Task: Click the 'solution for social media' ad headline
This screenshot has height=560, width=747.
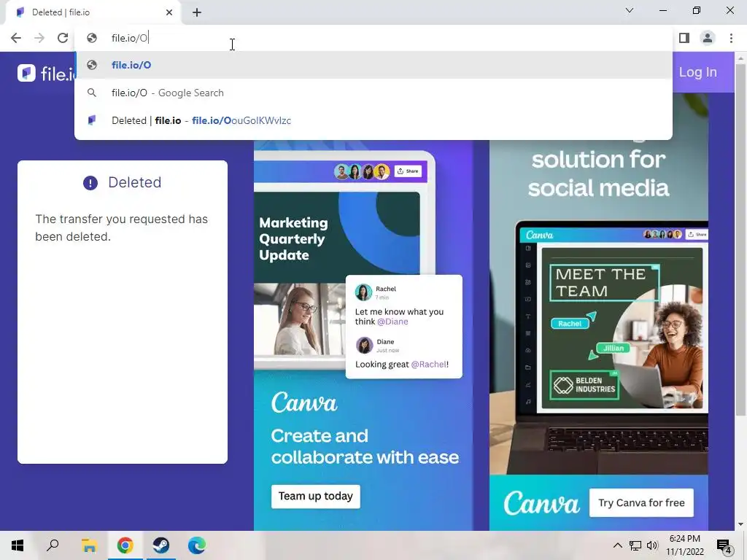Action: pos(598,174)
